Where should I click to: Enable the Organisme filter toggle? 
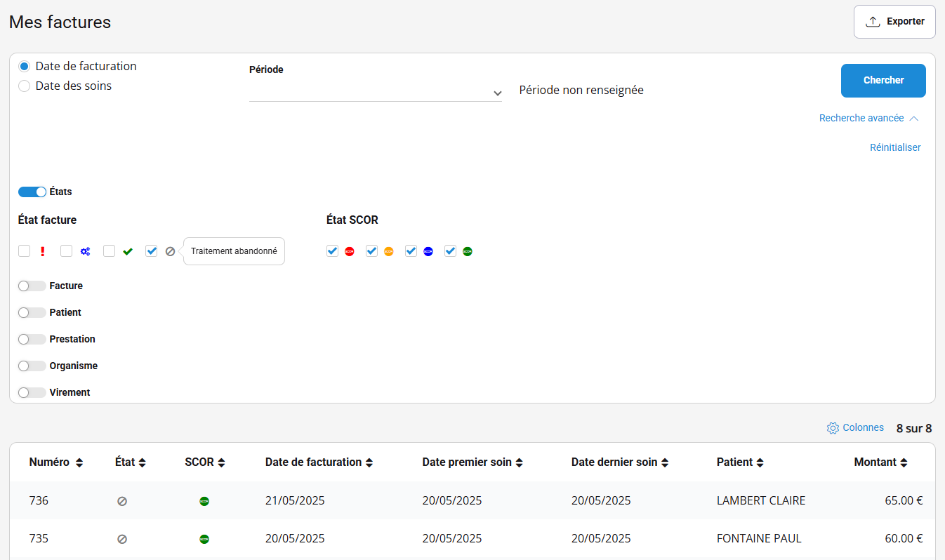pos(32,366)
